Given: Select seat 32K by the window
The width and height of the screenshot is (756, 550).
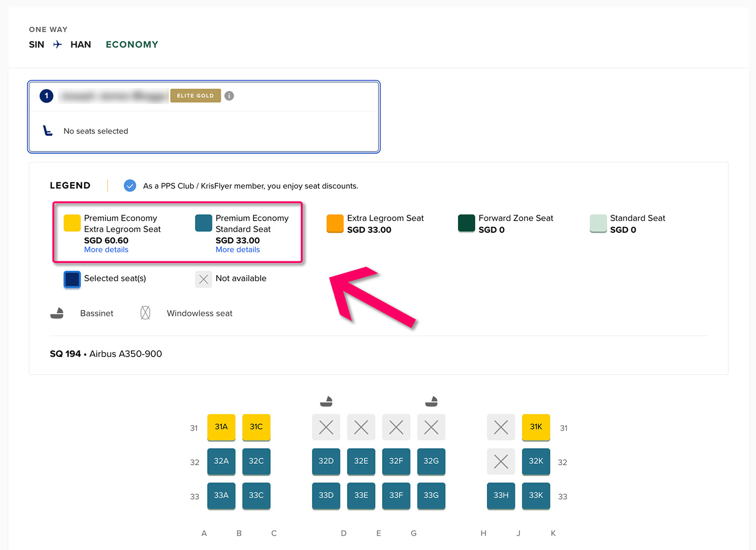Looking at the screenshot, I should pyautogui.click(x=536, y=461).
